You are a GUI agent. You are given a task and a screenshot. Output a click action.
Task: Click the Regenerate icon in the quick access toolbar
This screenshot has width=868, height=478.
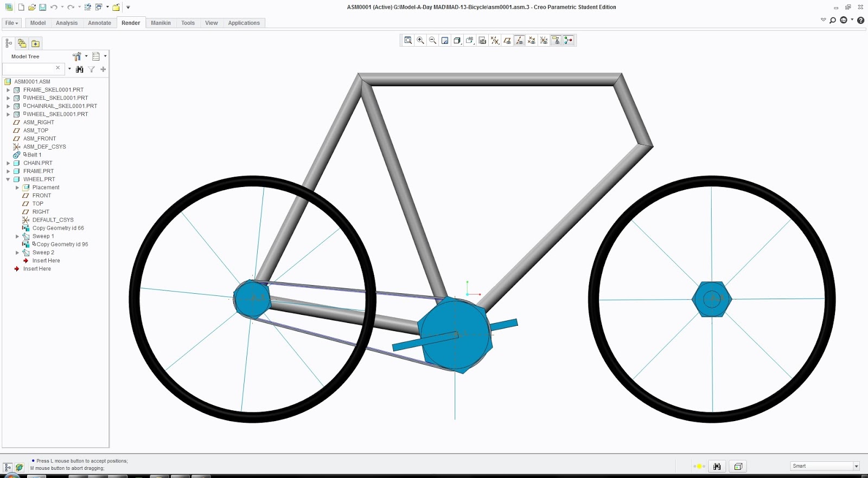87,7
